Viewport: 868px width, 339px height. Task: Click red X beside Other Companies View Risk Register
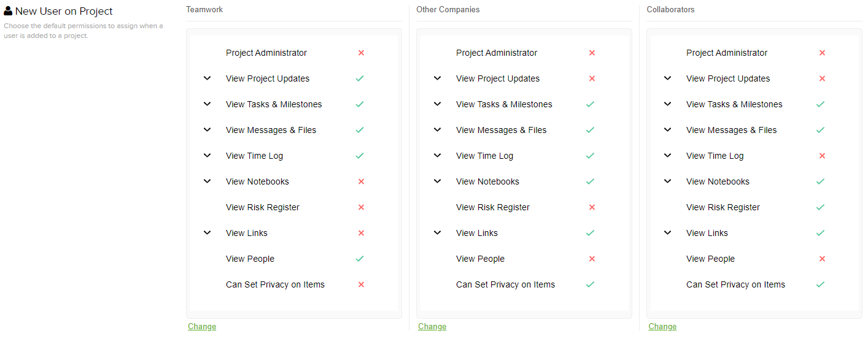(592, 207)
